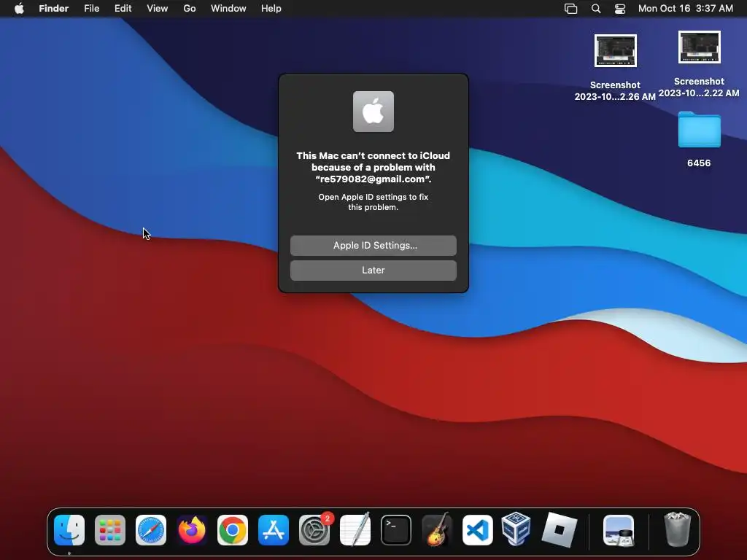Click the date and time clock
The width and height of the screenshot is (747, 560).
point(686,9)
